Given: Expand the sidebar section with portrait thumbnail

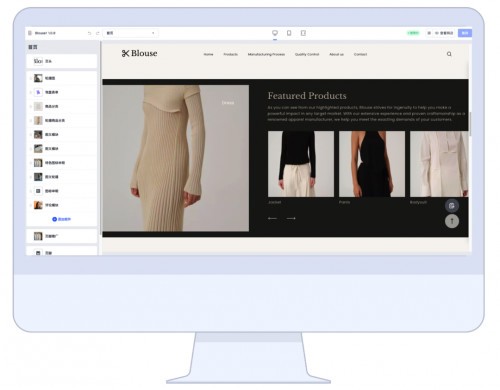Looking at the screenshot, I should click(x=62, y=205).
